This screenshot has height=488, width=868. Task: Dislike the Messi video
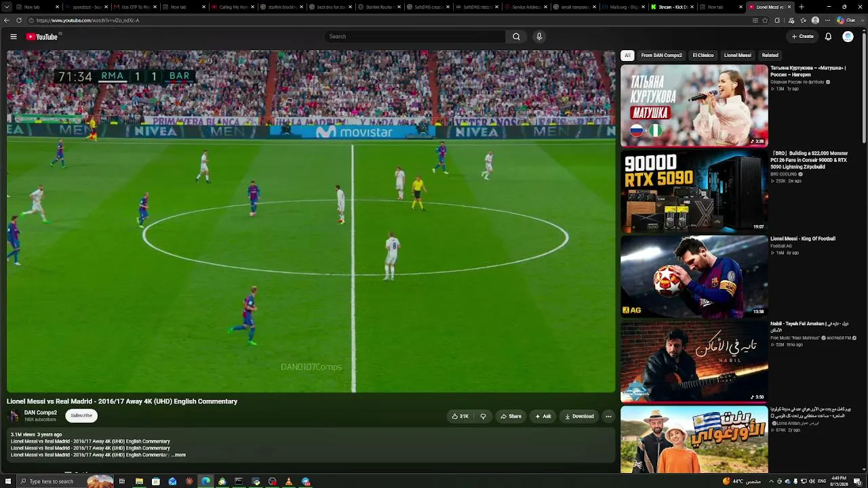click(483, 416)
